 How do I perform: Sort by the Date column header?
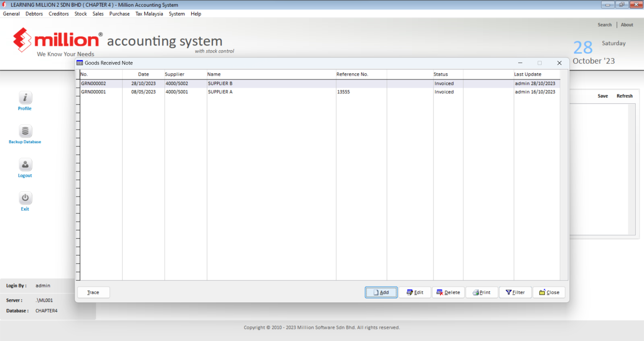143,74
